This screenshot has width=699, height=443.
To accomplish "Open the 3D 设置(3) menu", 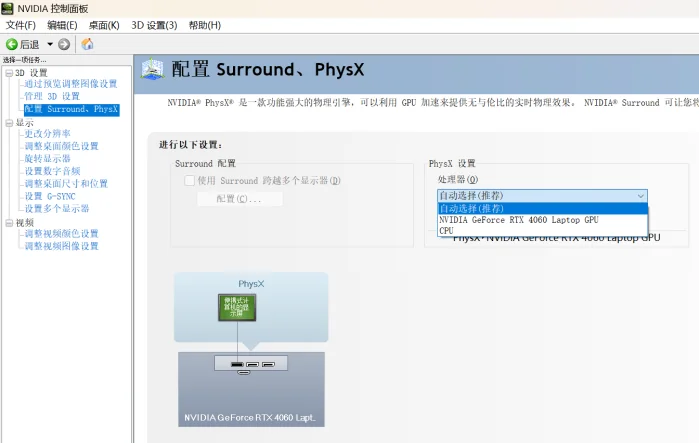I will click(x=154, y=25).
